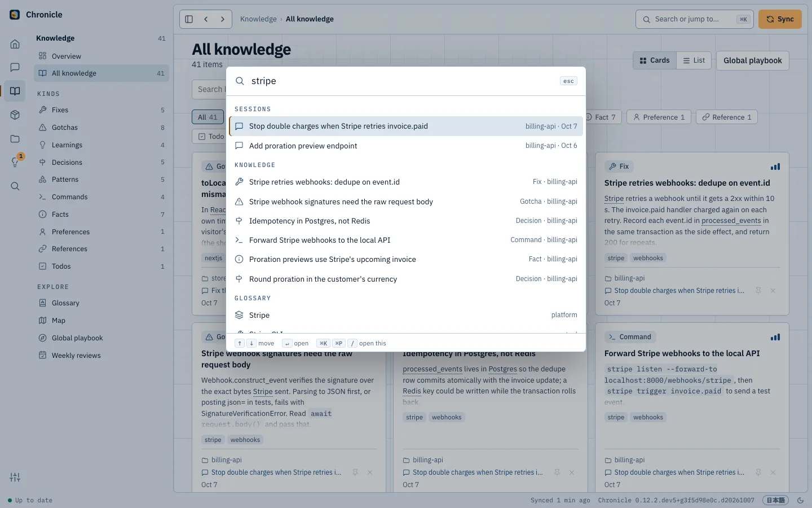This screenshot has height=508, width=812.
Task: Open the cube icon in the left rail
Action: point(15,115)
